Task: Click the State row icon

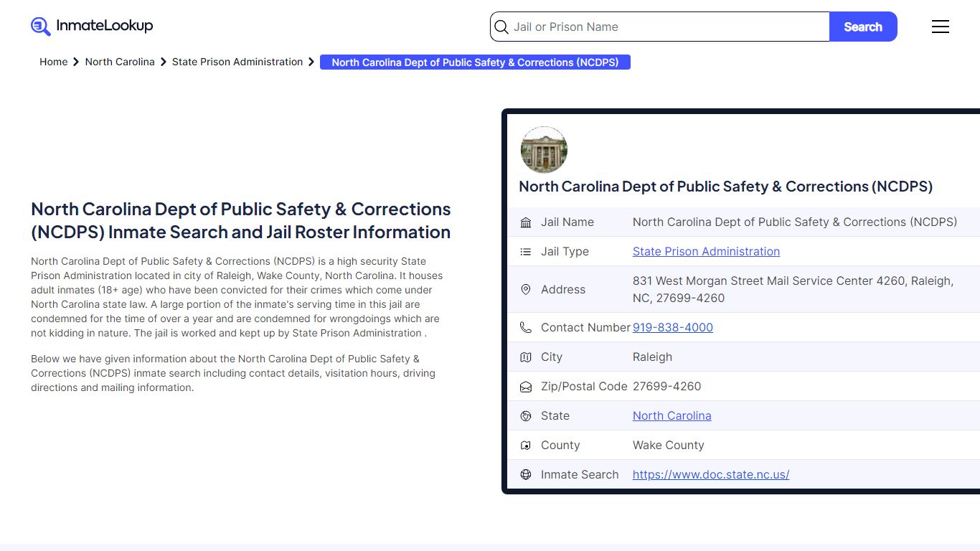Action: point(526,416)
